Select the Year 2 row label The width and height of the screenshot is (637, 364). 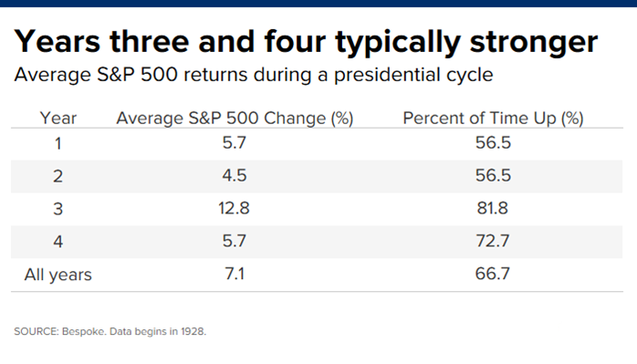coord(57,176)
